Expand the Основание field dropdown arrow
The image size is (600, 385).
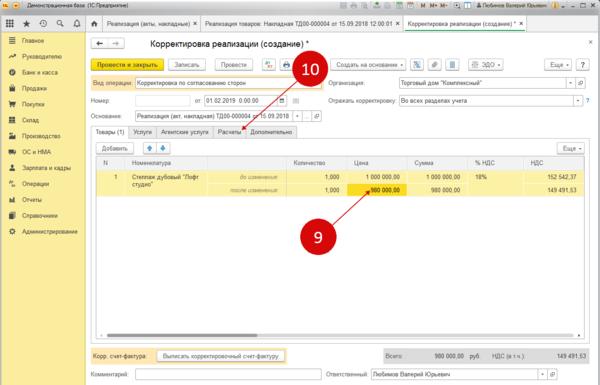point(297,116)
